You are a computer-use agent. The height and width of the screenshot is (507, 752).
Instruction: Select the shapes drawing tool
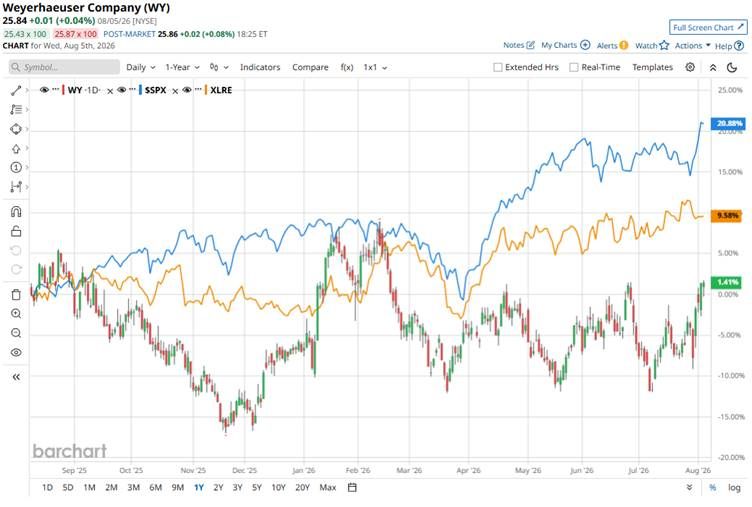point(16,129)
